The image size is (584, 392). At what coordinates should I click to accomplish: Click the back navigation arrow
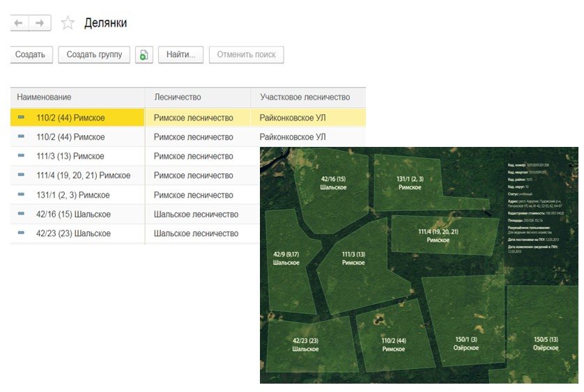(19, 23)
